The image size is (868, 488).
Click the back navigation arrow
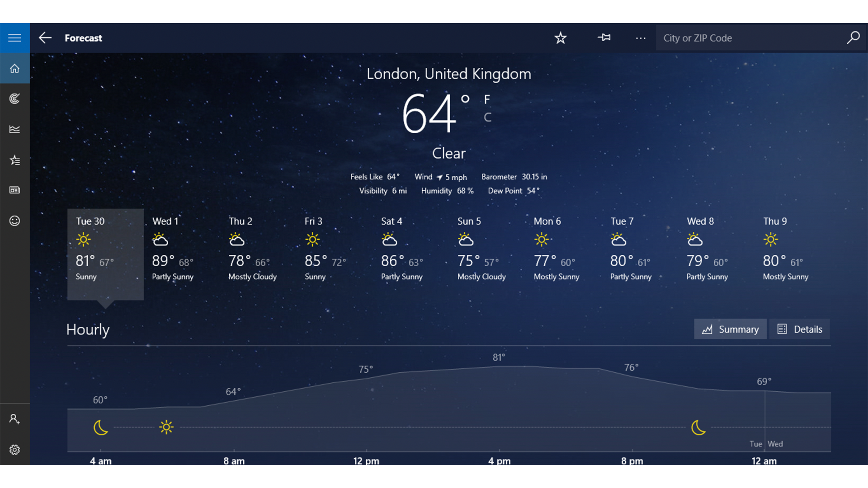click(45, 38)
